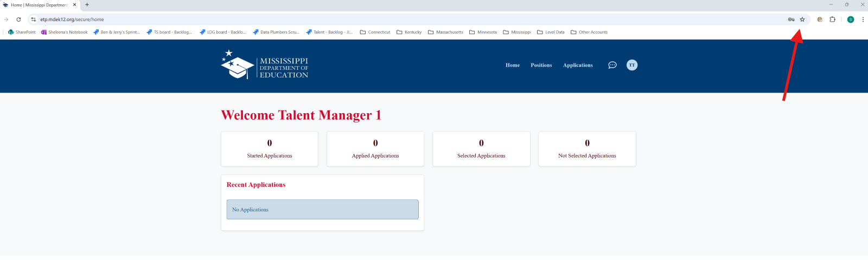Open the TT user avatar menu
The height and width of the screenshot is (273, 868).
pyautogui.click(x=632, y=65)
